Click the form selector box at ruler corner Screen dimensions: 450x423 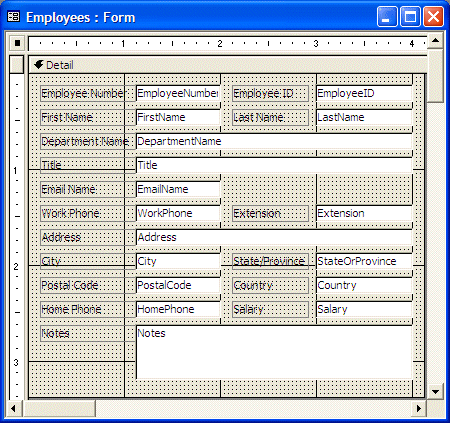pos(17,43)
